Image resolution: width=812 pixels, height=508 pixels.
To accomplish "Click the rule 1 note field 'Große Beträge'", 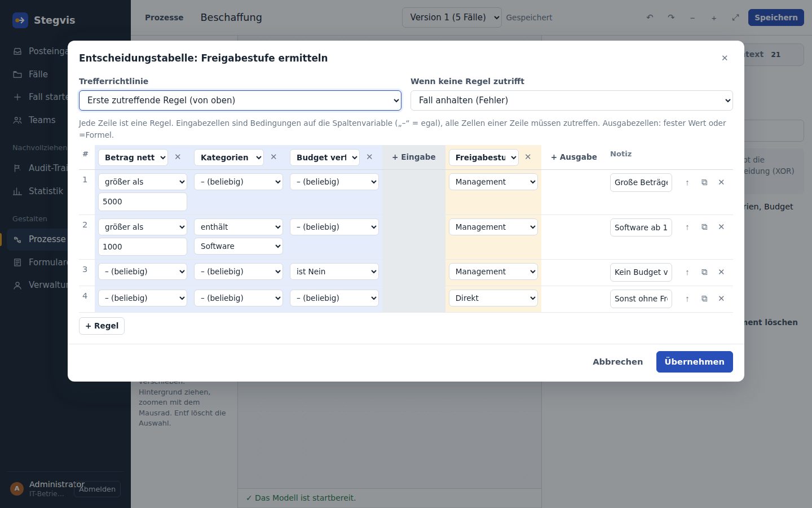I will (x=641, y=182).
